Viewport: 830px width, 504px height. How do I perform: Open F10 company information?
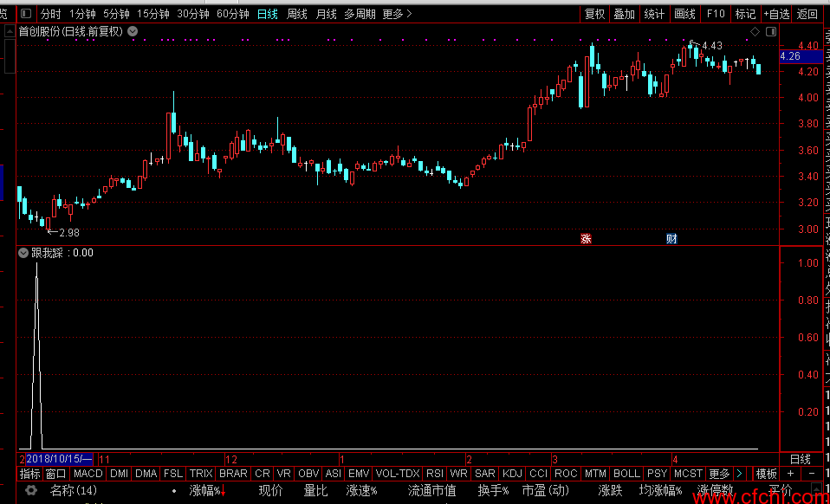click(x=716, y=14)
